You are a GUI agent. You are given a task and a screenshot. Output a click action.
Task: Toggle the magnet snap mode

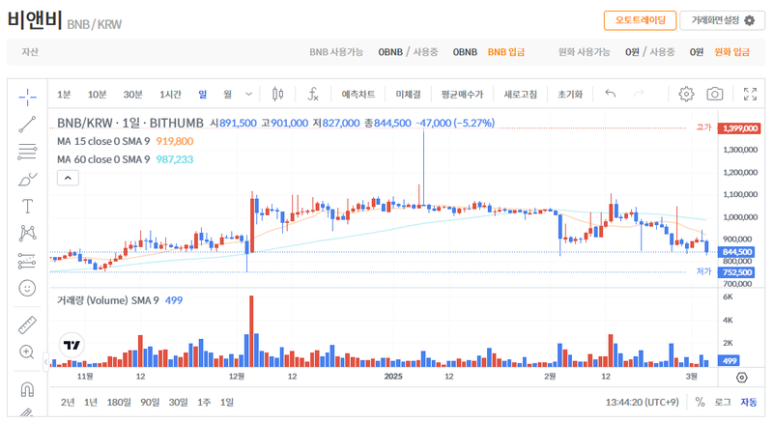click(27, 389)
